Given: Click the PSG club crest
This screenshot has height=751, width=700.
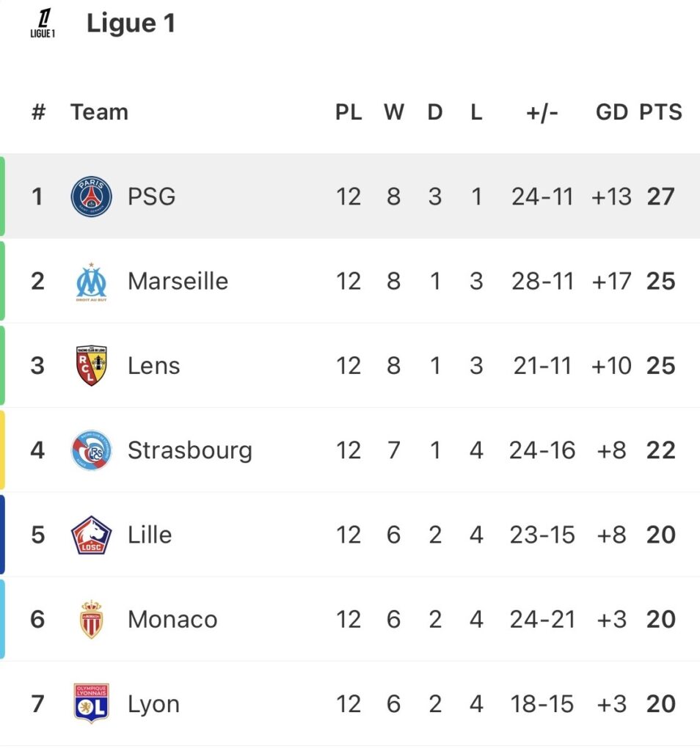Looking at the screenshot, I should (x=91, y=197).
